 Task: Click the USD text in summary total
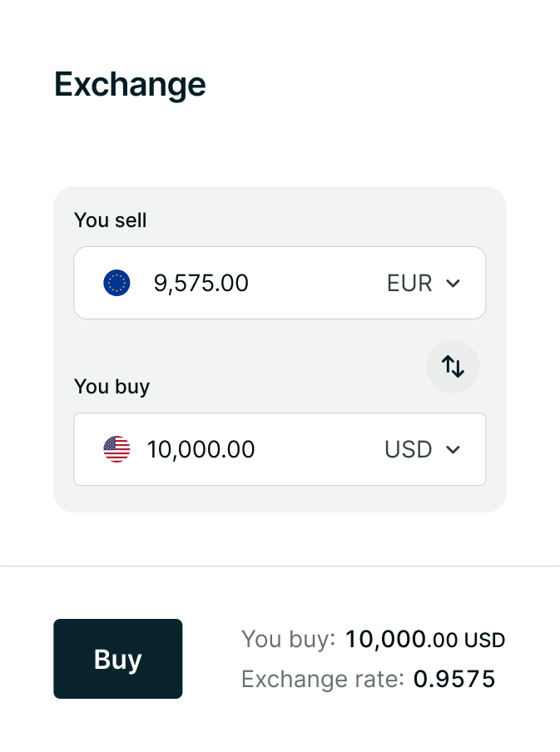(485, 641)
